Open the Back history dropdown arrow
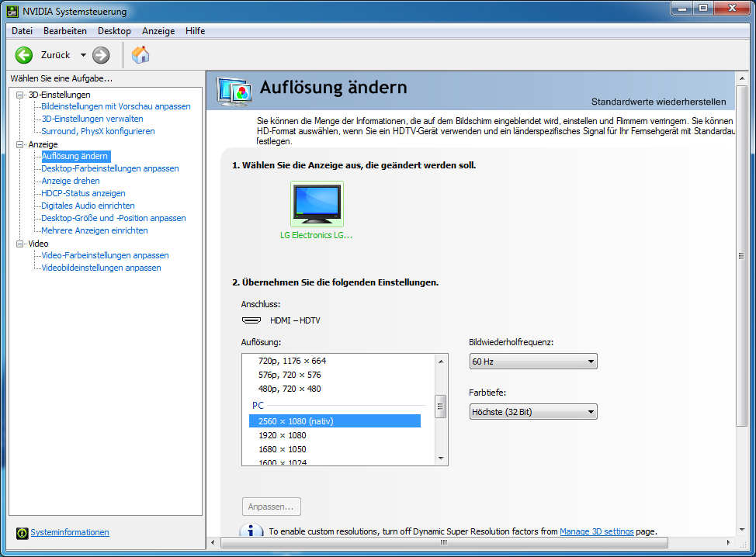The width and height of the screenshot is (756, 557). (x=83, y=55)
